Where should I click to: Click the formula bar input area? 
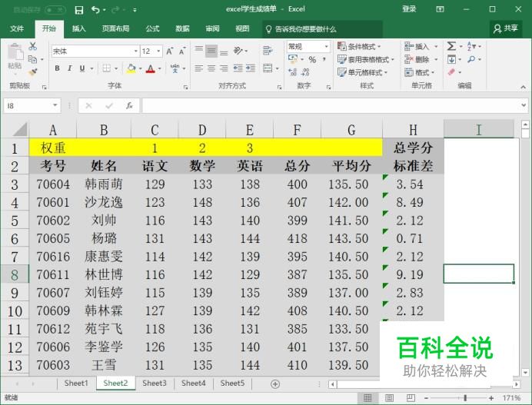[x=331, y=105]
